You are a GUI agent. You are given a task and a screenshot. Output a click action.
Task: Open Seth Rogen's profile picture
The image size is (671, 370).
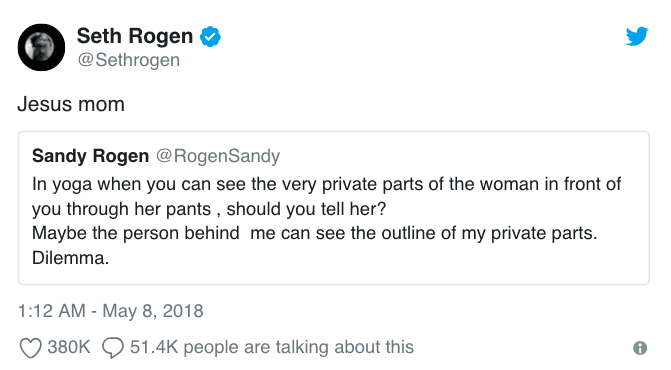point(42,47)
